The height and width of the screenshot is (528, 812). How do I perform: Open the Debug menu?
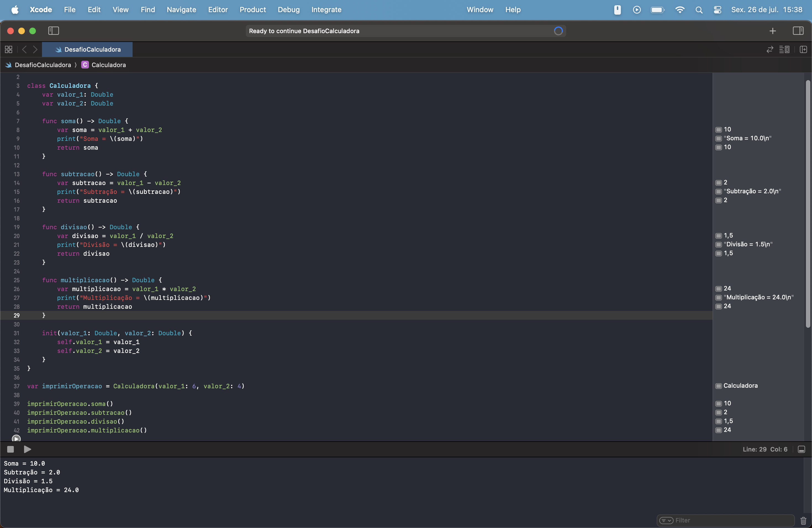tap(288, 10)
